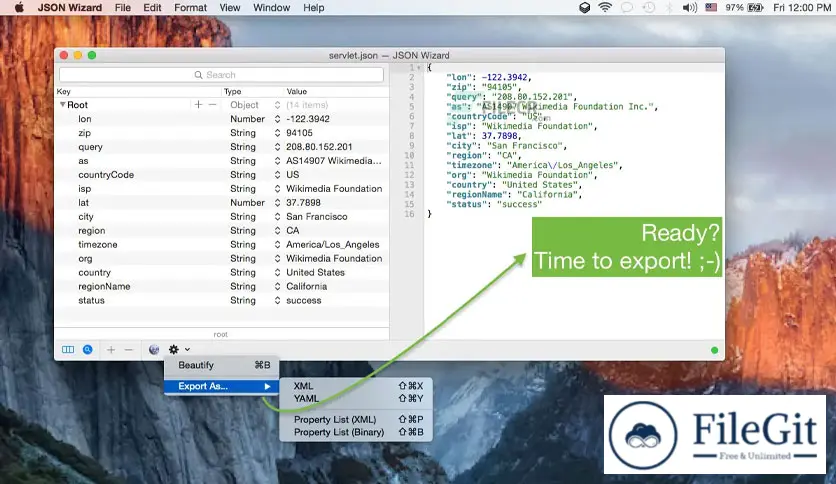
Task: Click value San Francisco
Action: (x=317, y=216)
